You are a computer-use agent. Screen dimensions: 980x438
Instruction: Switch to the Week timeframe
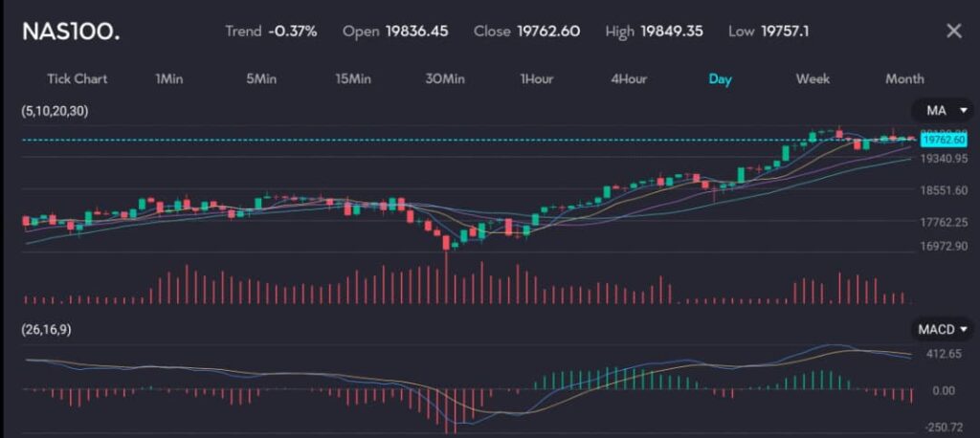(x=813, y=78)
